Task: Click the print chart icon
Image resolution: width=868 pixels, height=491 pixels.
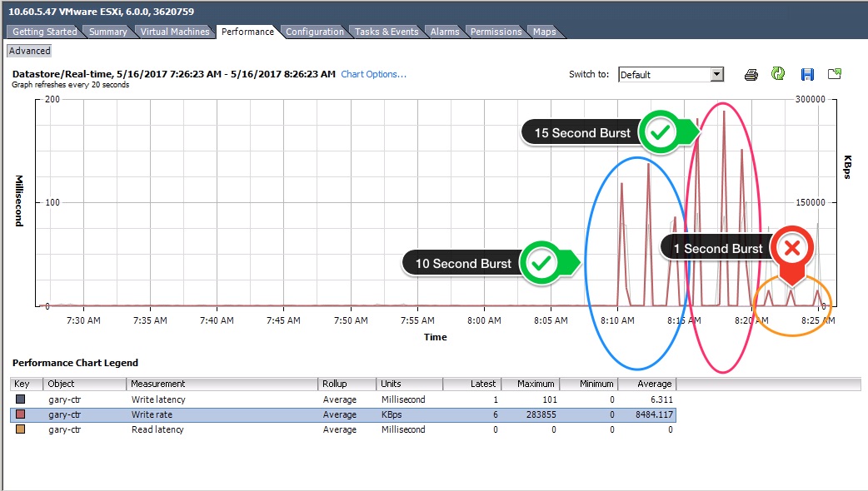Action: coord(751,75)
